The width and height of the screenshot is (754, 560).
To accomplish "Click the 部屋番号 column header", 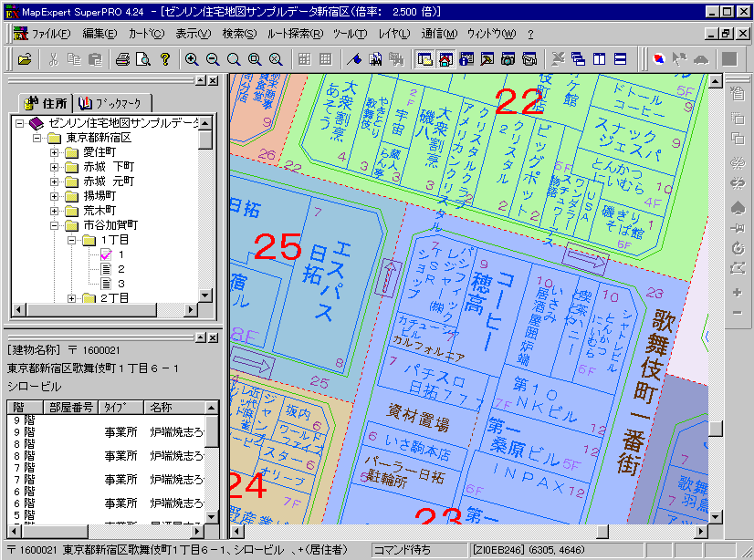I will click(x=70, y=408).
